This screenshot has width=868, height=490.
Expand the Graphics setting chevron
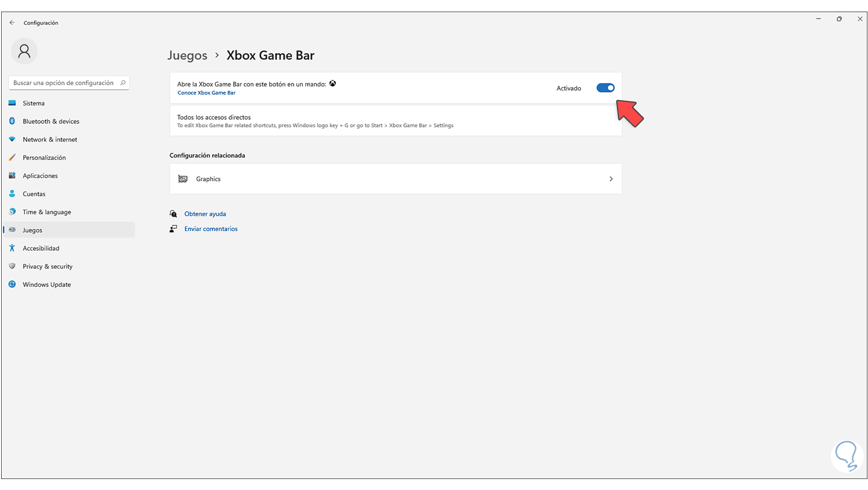[611, 179]
